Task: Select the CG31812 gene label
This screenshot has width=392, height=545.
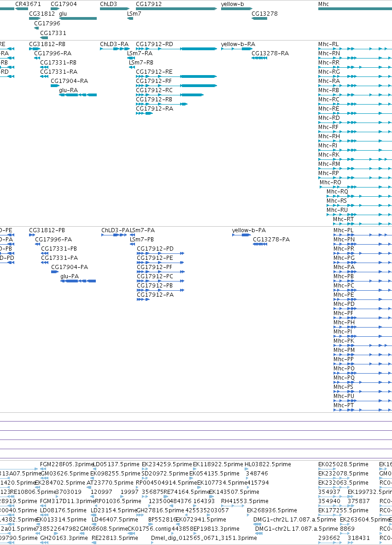Action: [x=42, y=14]
